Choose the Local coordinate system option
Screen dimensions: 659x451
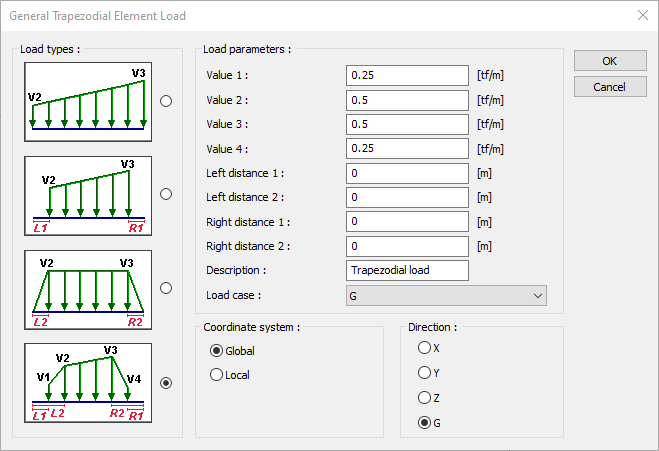pos(217,375)
